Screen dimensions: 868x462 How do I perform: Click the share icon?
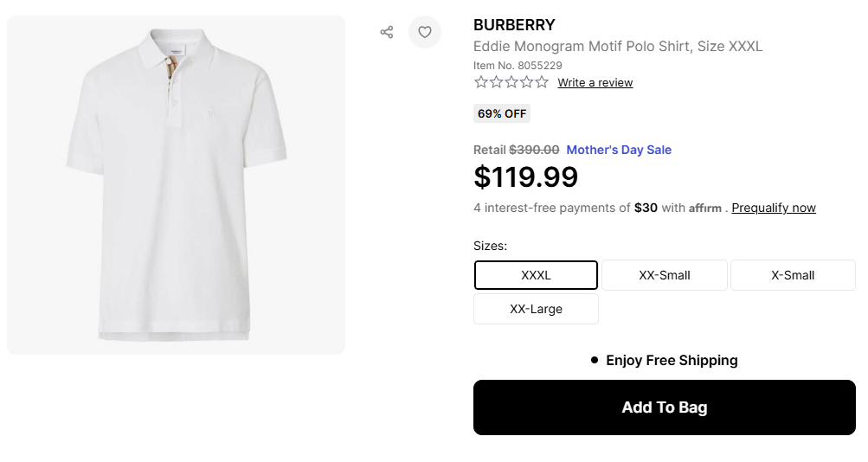click(387, 32)
